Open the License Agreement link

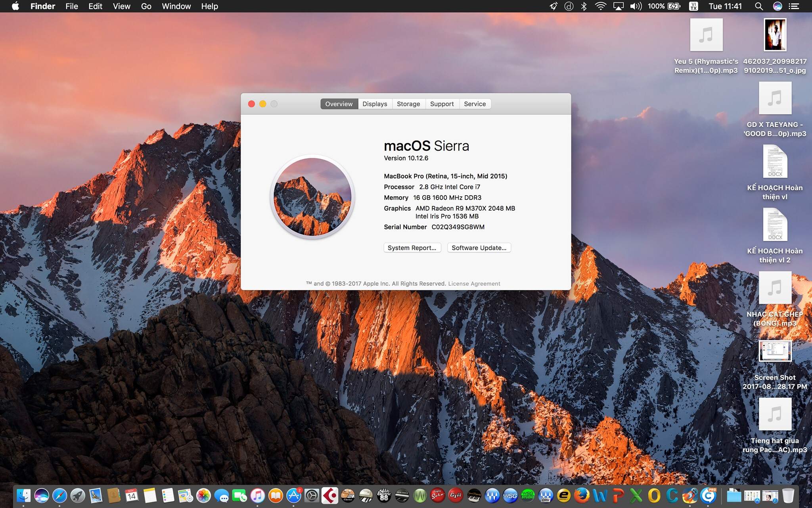pyautogui.click(x=474, y=283)
